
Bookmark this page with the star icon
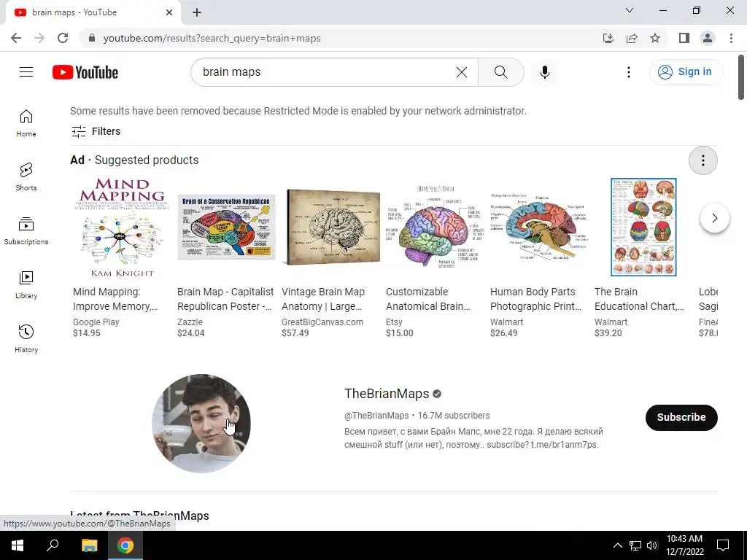click(655, 38)
